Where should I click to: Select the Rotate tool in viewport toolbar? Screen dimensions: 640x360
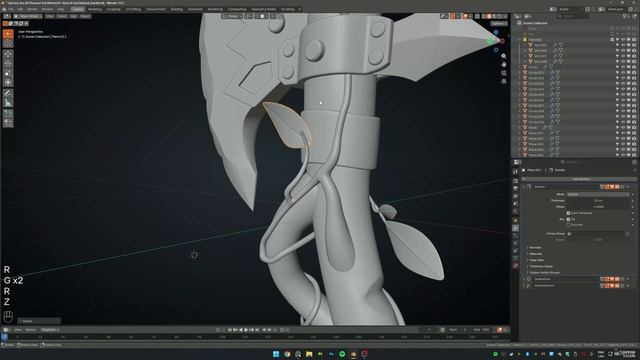point(8,63)
